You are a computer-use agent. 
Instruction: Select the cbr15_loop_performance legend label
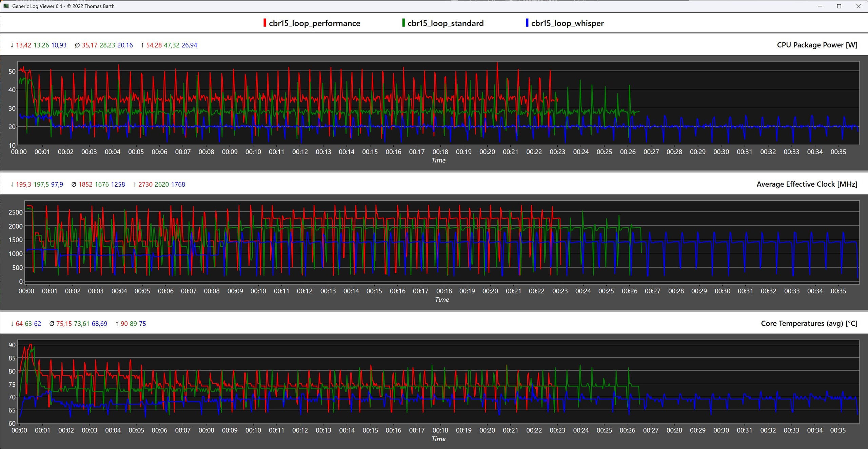click(x=314, y=23)
